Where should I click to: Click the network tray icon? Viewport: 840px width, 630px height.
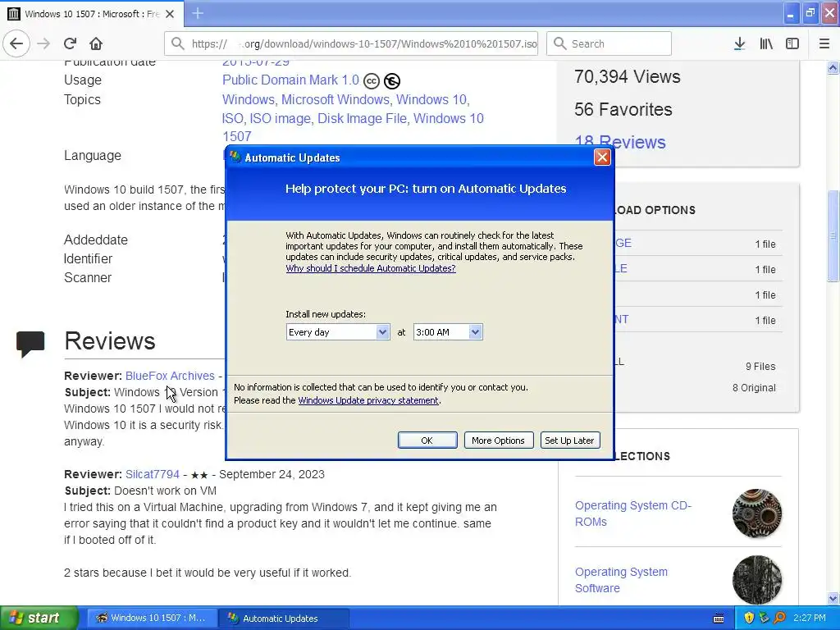coord(764,618)
